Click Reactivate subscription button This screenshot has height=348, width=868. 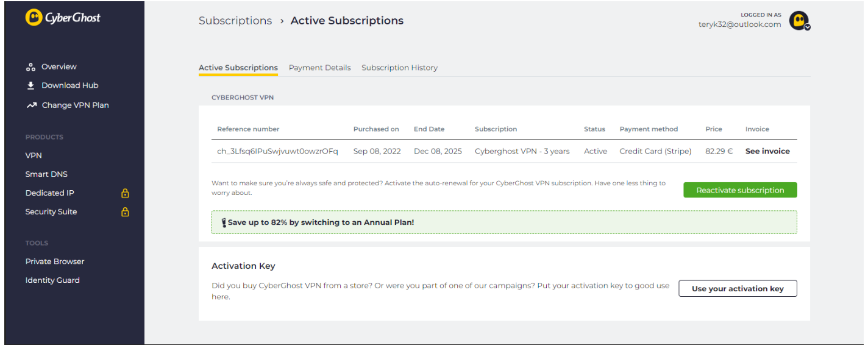tap(740, 190)
